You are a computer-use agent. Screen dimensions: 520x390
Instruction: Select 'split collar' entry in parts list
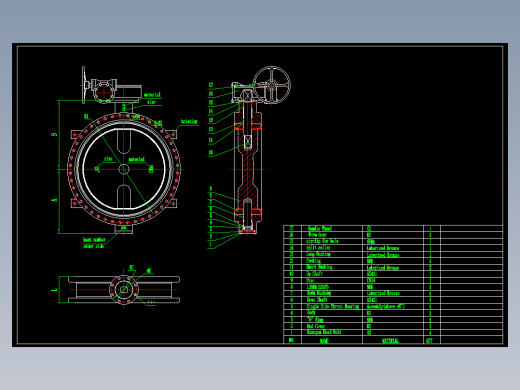coord(318,248)
